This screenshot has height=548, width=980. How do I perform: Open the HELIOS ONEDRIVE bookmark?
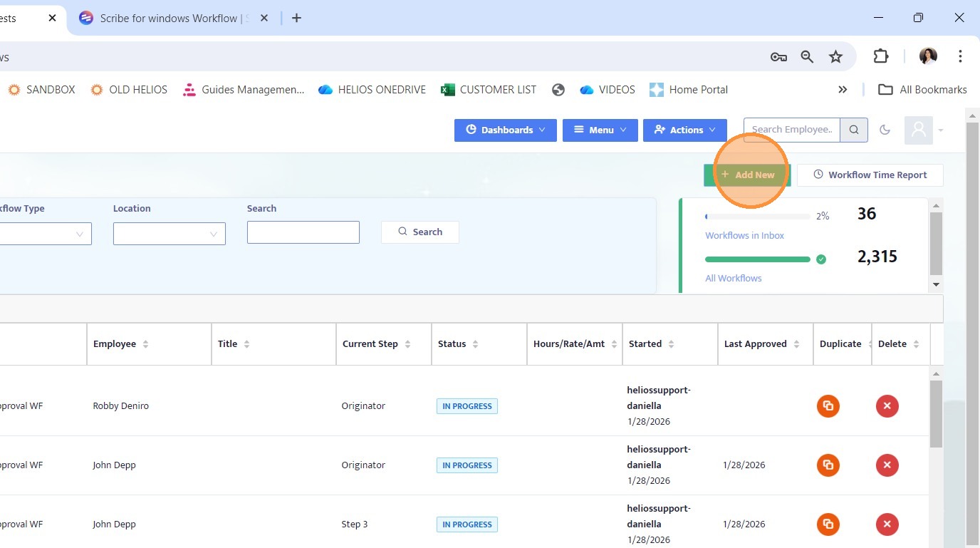tap(372, 90)
